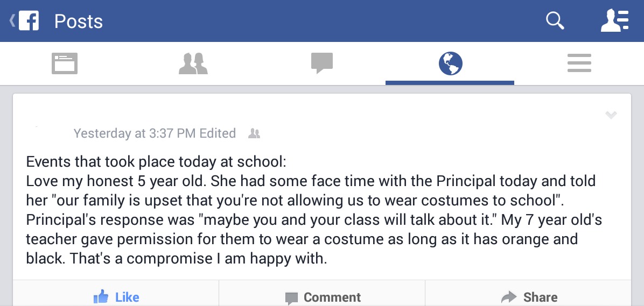Open the friends list icon in header
Viewport: 644px width, 306px height.
(614, 21)
